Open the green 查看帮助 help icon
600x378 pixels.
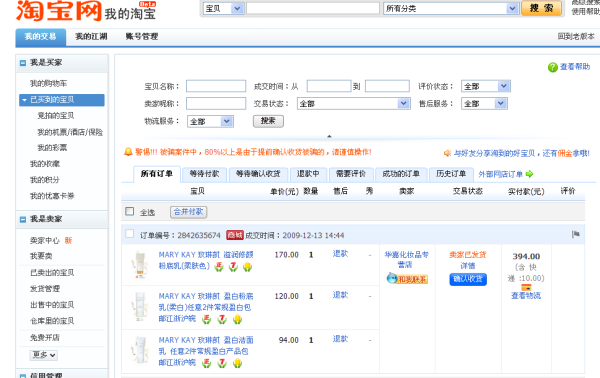point(553,67)
